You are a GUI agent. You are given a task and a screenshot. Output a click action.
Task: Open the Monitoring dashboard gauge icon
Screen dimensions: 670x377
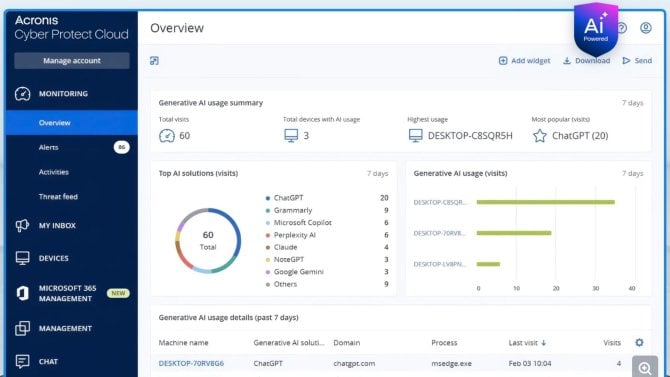point(23,94)
